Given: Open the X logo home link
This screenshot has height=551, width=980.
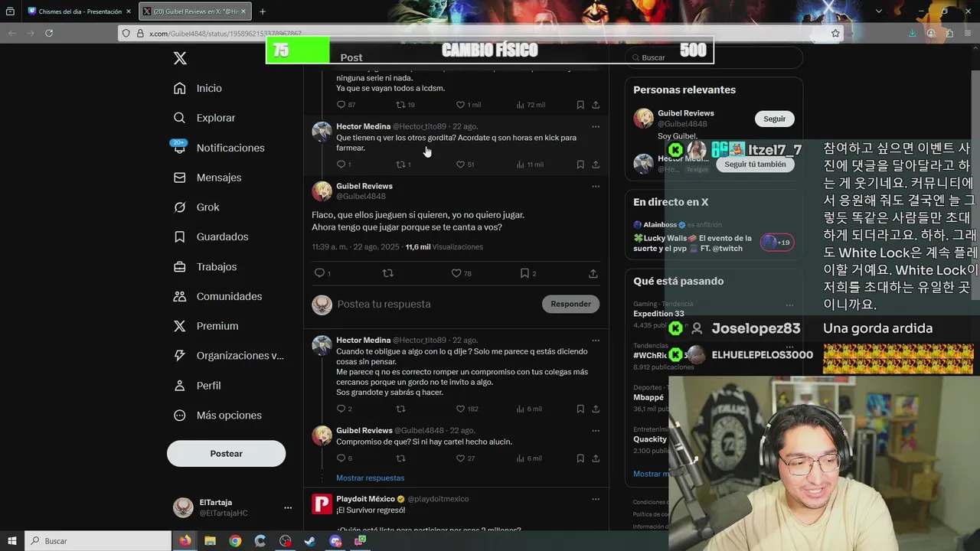Looking at the screenshot, I should [180, 58].
